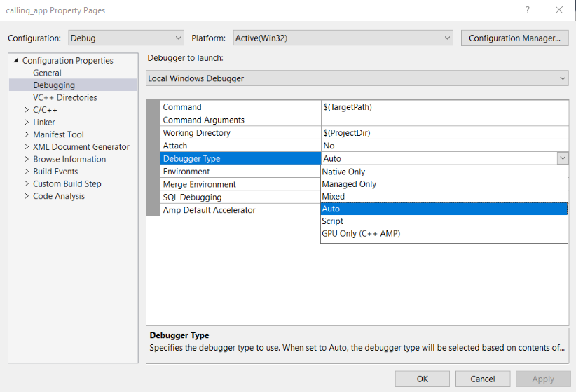Select the Code Analysis tree item label

tap(59, 196)
